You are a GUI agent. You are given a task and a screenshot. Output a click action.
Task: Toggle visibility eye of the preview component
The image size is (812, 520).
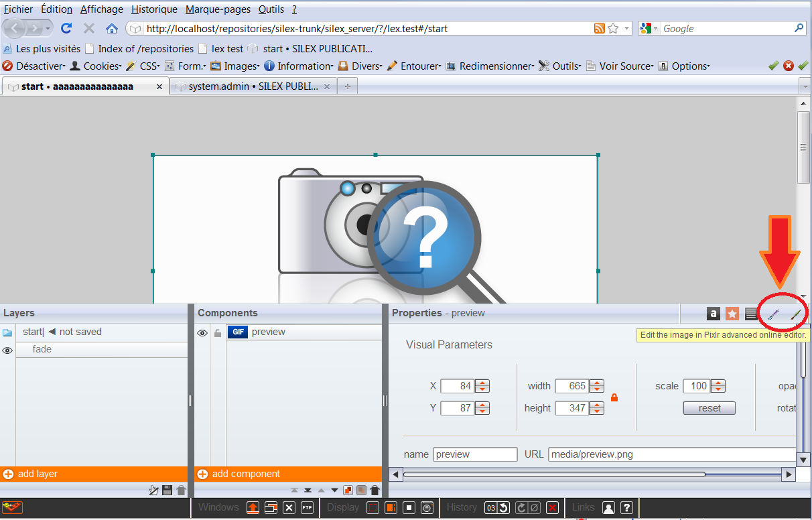click(x=202, y=332)
